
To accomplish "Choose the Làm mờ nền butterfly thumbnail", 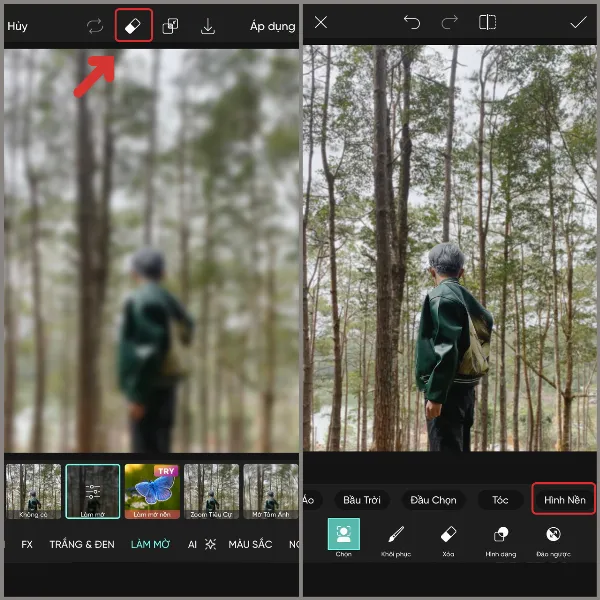I will point(151,491).
